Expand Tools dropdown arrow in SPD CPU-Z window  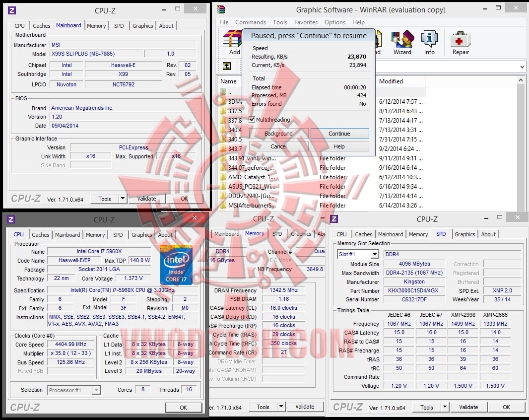(445, 407)
